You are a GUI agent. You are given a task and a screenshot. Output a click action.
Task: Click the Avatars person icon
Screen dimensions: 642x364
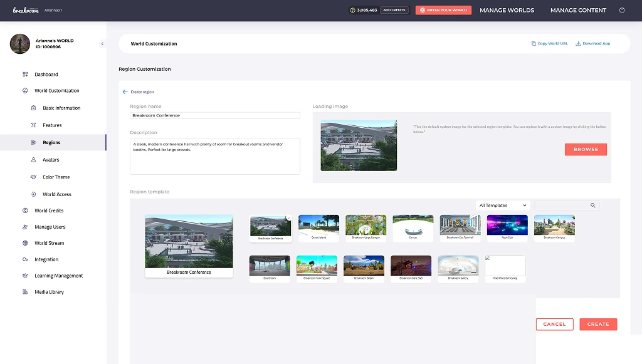pos(34,160)
